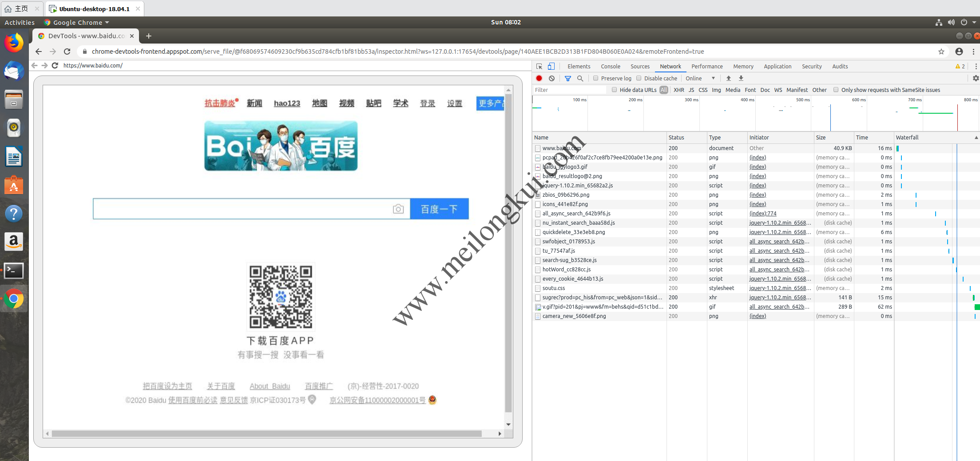980x461 pixels.
Task: Go back in Chrome browser
Action: [x=39, y=52]
